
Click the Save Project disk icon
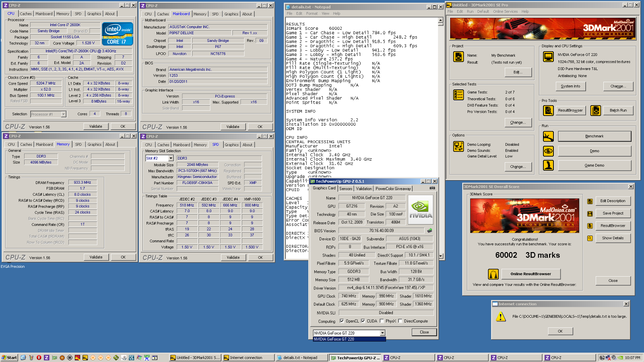point(590,214)
